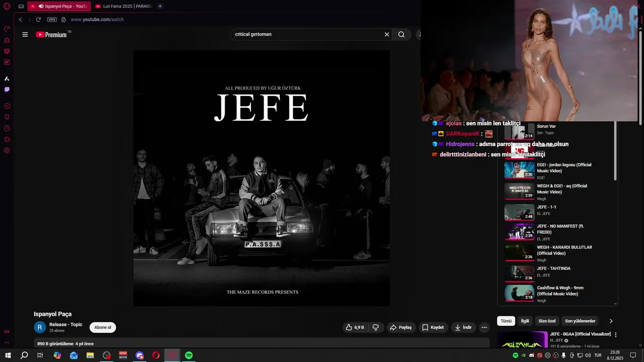Select the Tümü filter chip
The image size is (644, 362).
point(506,321)
